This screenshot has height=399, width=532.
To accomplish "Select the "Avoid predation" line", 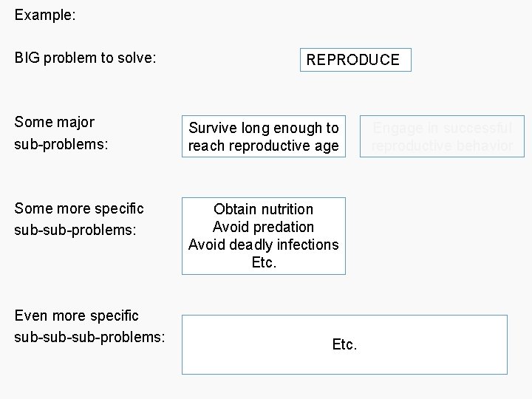I will [263, 227].
